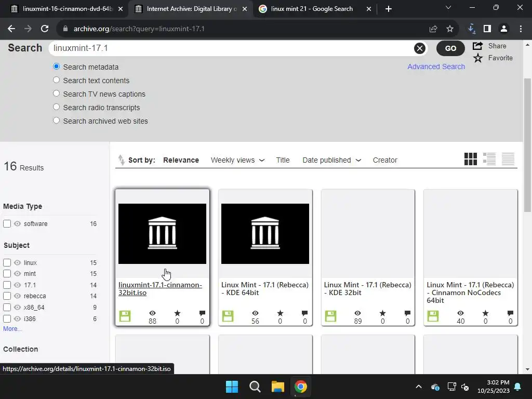Open Chrome downloads icon
The height and width of the screenshot is (399, 532).
click(471, 29)
